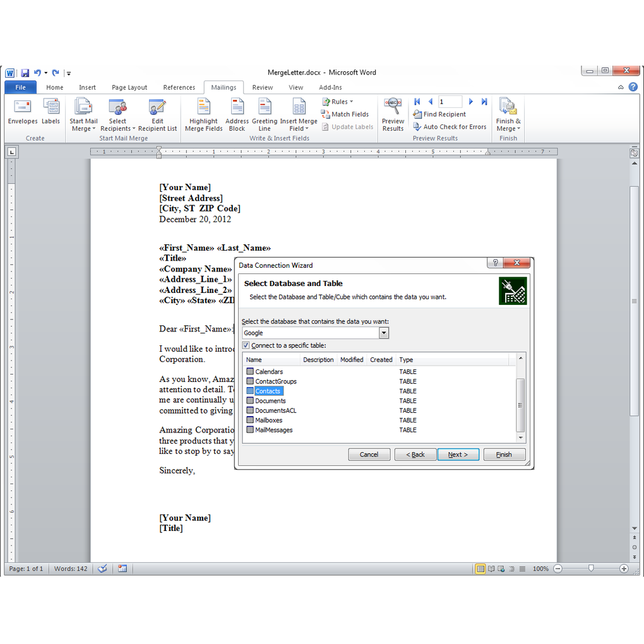Switch to Full Screen Reading view
The width and height of the screenshot is (644, 644).
pos(491,569)
